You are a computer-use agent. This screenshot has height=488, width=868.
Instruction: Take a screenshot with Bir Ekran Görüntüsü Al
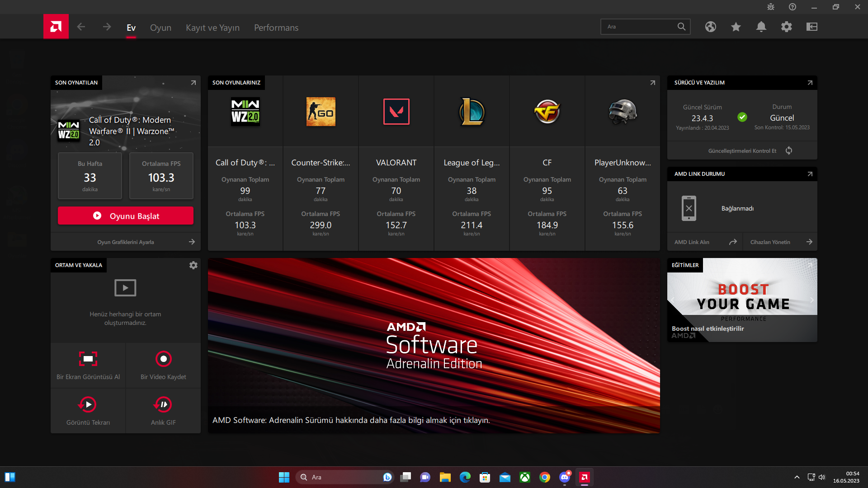(x=88, y=366)
